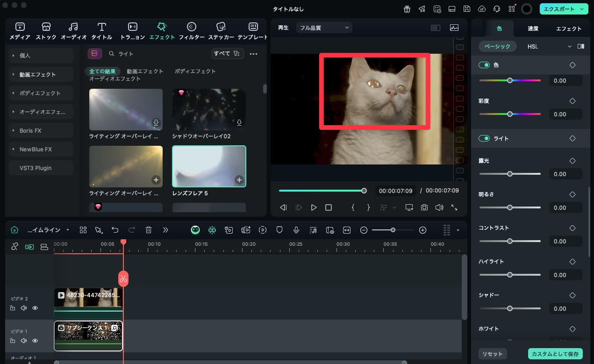Open the cloud upload icon

point(482,9)
